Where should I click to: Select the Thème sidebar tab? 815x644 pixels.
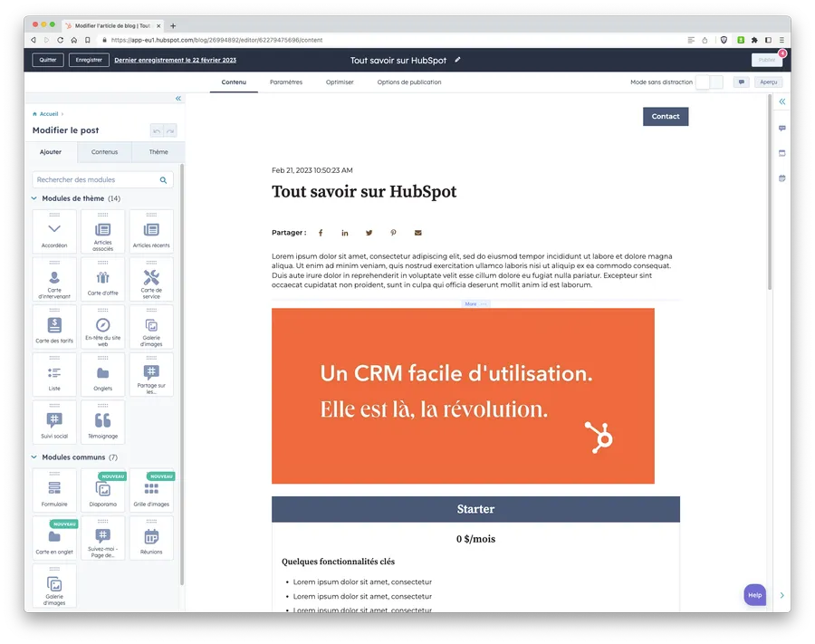(x=158, y=152)
